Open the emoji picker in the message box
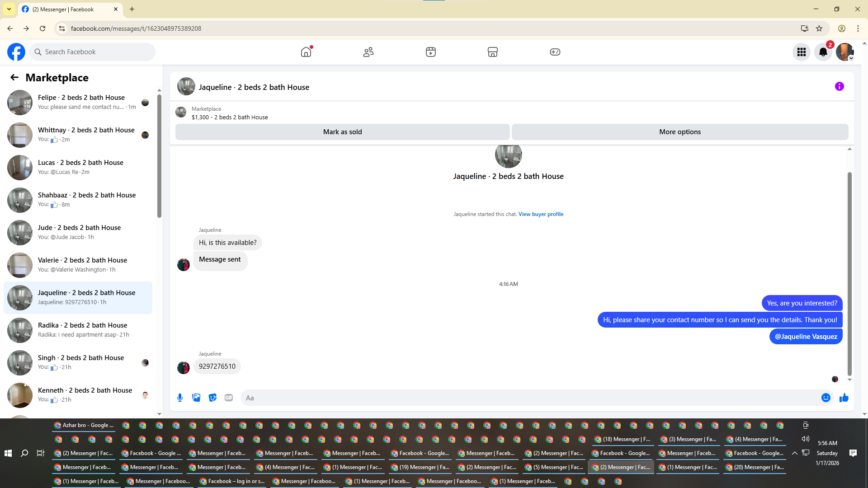This screenshot has height=488, width=868. (x=826, y=398)
